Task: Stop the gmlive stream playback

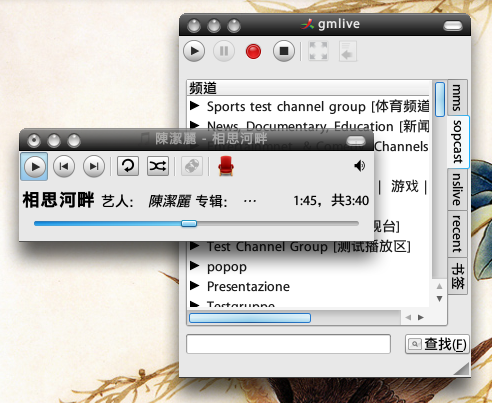Action: (x=284, y=51)
